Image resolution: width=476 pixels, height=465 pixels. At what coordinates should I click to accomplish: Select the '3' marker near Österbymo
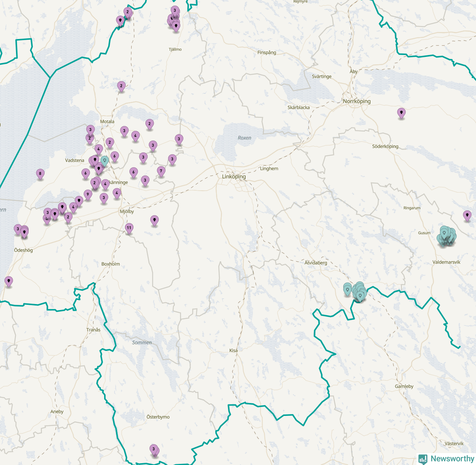(154, 450)
